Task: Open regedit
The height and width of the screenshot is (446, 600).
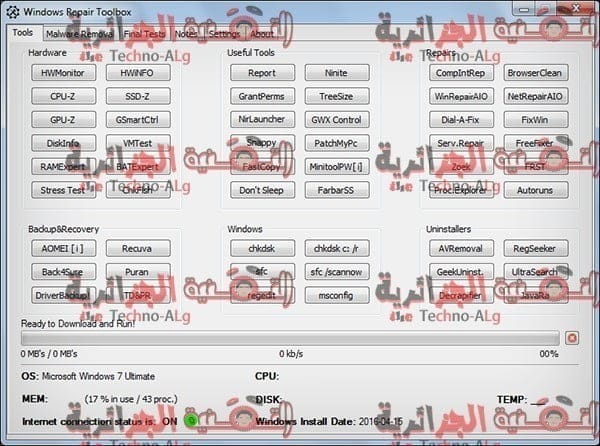Action: click(262, 295)
